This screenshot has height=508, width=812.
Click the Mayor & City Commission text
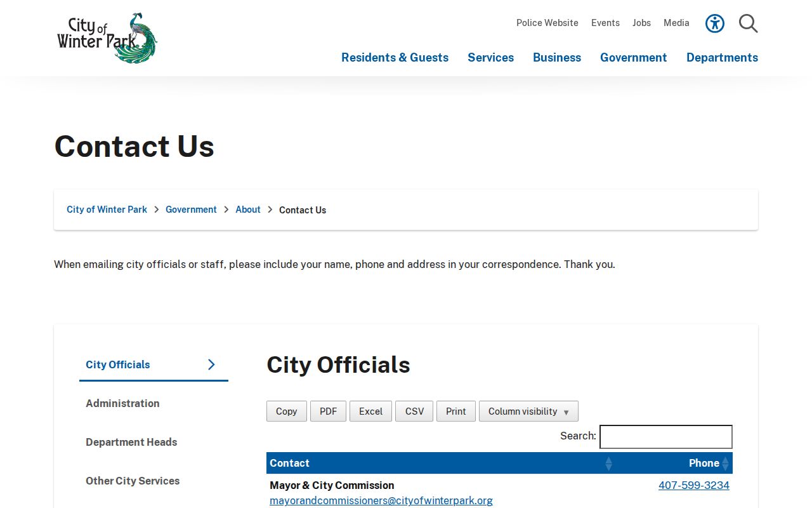332,486
